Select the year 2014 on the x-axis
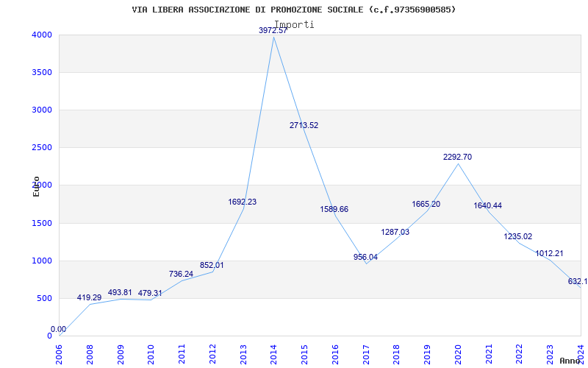 click(x=274, y=354)
